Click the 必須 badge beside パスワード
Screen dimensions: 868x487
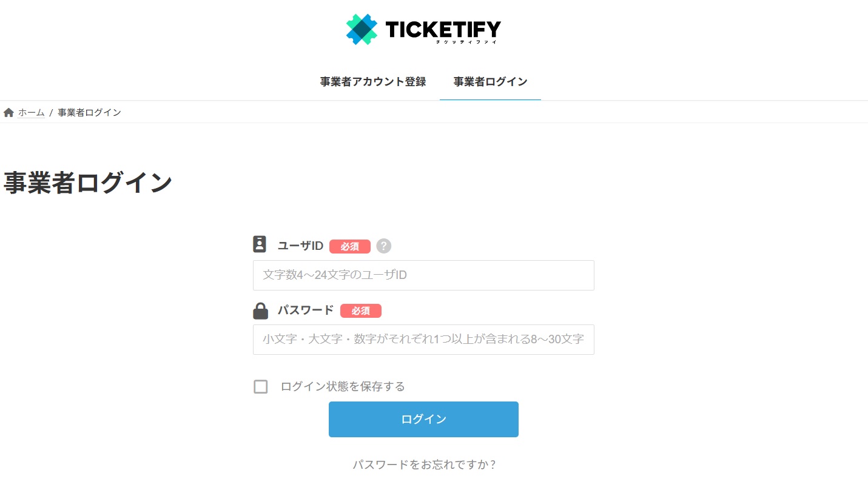point(361,311)
